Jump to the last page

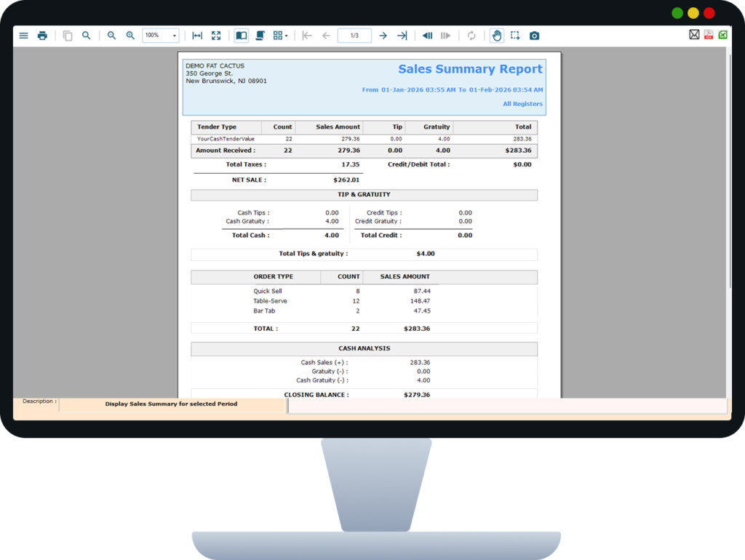coord(402,36)
